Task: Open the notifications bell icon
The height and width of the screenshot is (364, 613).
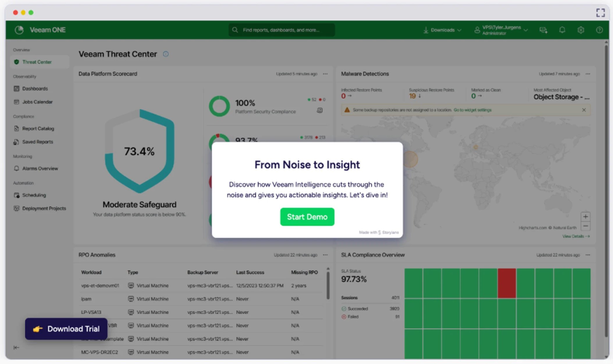Action: tap(562, 30)
